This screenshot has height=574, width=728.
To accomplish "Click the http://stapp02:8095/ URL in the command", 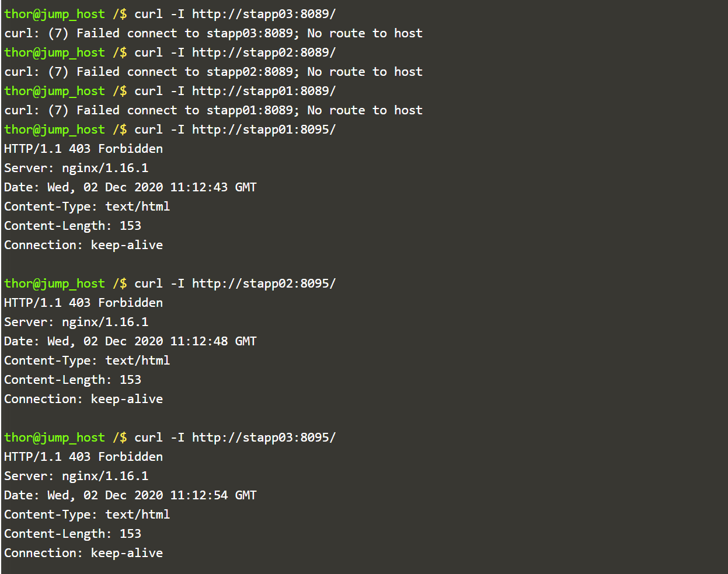I will 264,283.
